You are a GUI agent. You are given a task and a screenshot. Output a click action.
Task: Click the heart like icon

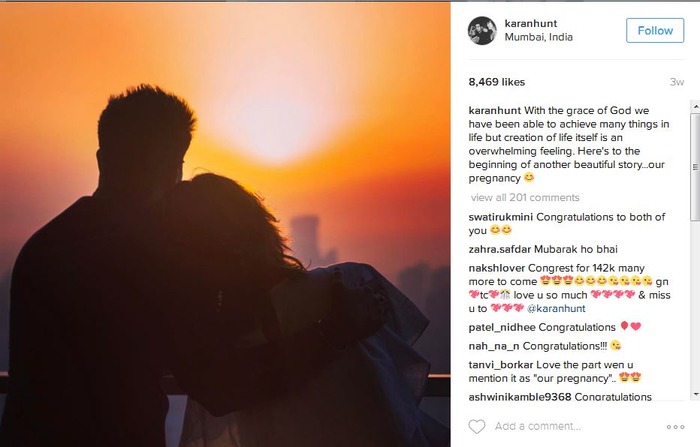[x=476, y=426]
